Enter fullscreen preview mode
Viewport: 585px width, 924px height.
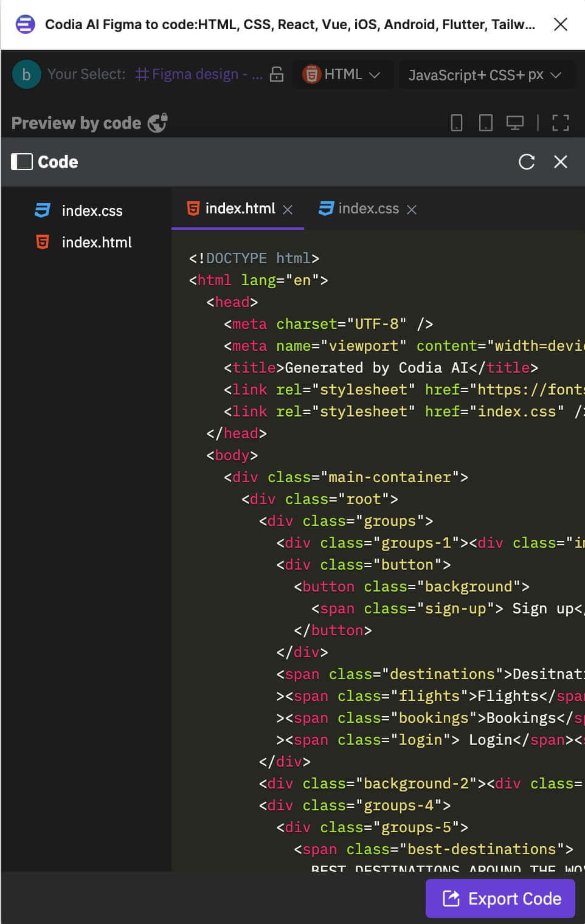[x=560, y=123]
